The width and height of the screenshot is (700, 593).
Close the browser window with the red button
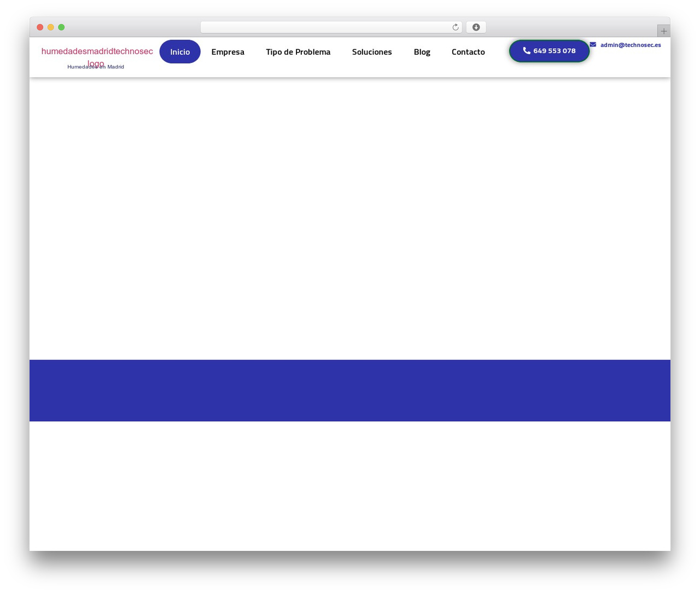point(40,27)
